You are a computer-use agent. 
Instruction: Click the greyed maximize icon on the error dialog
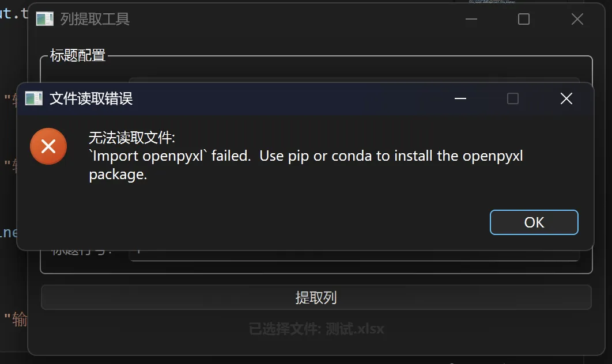513,98
